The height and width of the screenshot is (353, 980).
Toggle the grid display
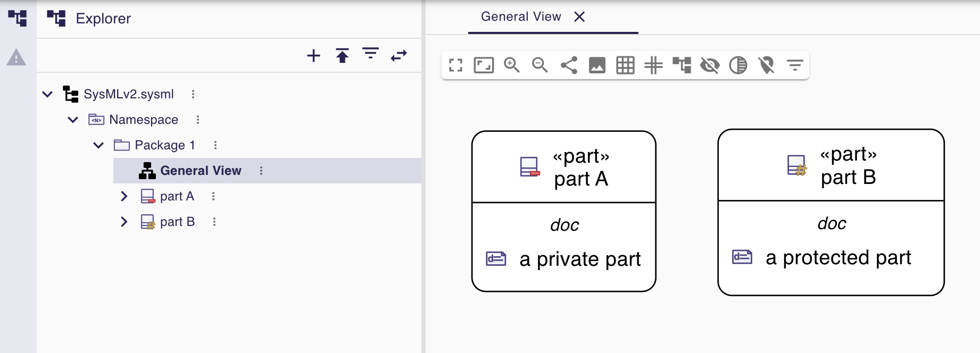pos(625,65)
